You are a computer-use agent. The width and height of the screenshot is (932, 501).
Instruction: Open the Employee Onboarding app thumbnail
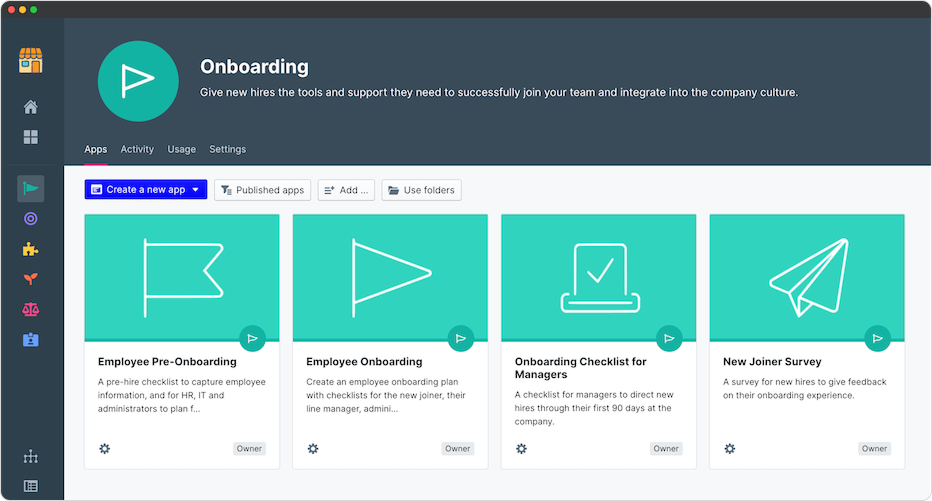pyautogui.click(x=390, y=277)
